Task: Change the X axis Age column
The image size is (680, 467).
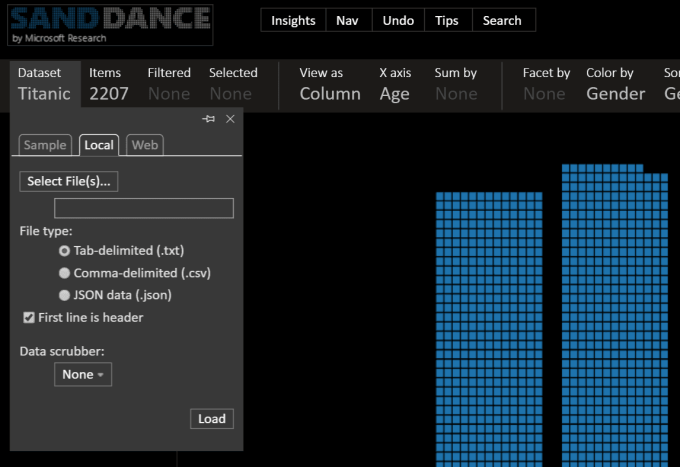Action: click(x=395, y=84)
